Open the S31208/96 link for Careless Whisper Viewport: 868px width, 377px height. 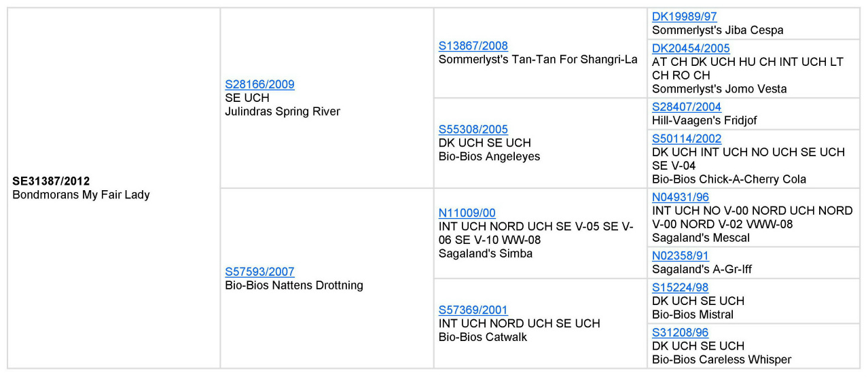(x=680, y=333)
